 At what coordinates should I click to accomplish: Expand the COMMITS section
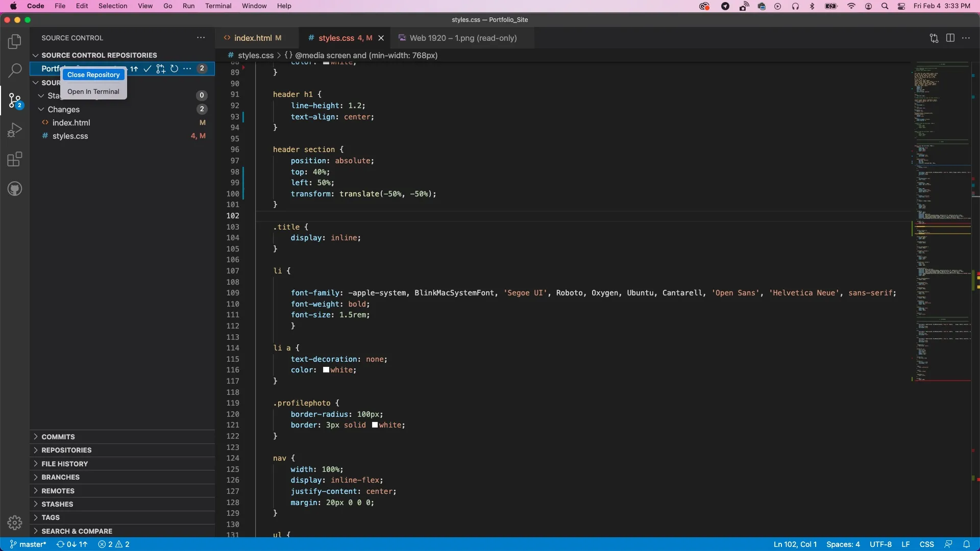[x=58, y=437]
